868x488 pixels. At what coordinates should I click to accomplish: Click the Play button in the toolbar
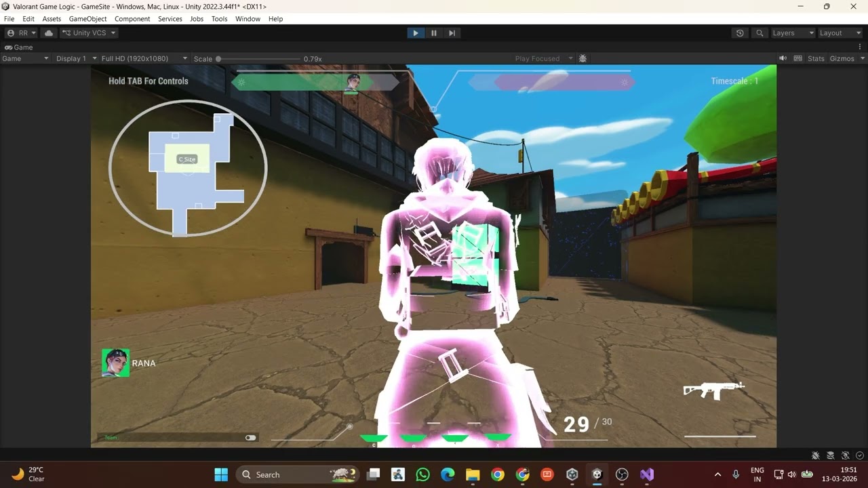coord(416,33)
